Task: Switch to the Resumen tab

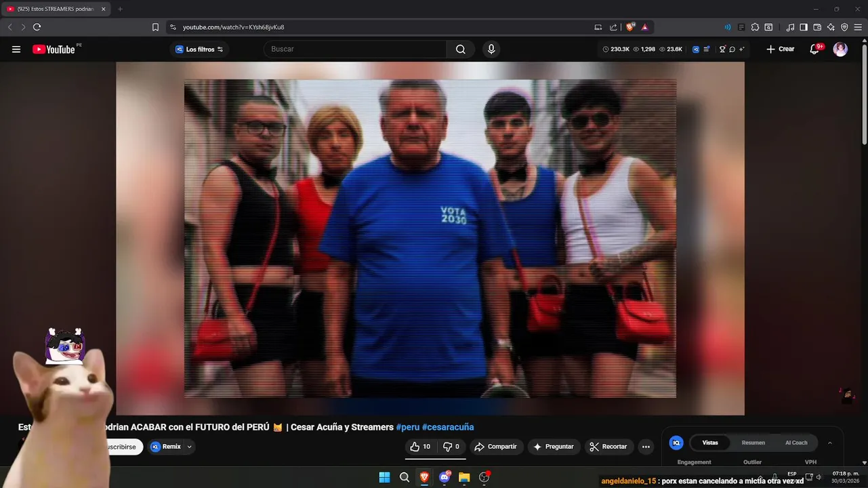Action: pyautogui.click(x=753, y=443)
